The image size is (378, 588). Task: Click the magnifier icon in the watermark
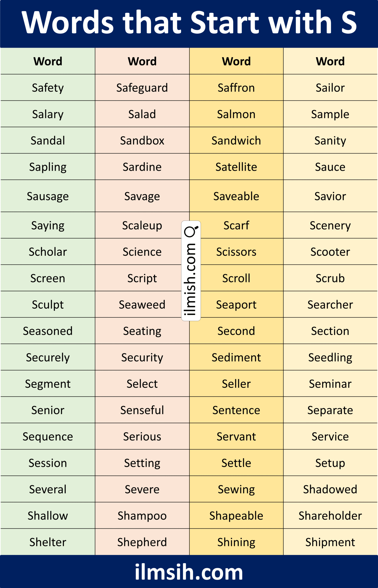click(191, 232)
